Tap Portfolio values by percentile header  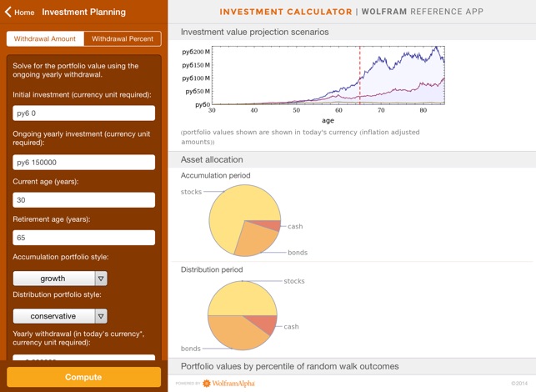289,366
